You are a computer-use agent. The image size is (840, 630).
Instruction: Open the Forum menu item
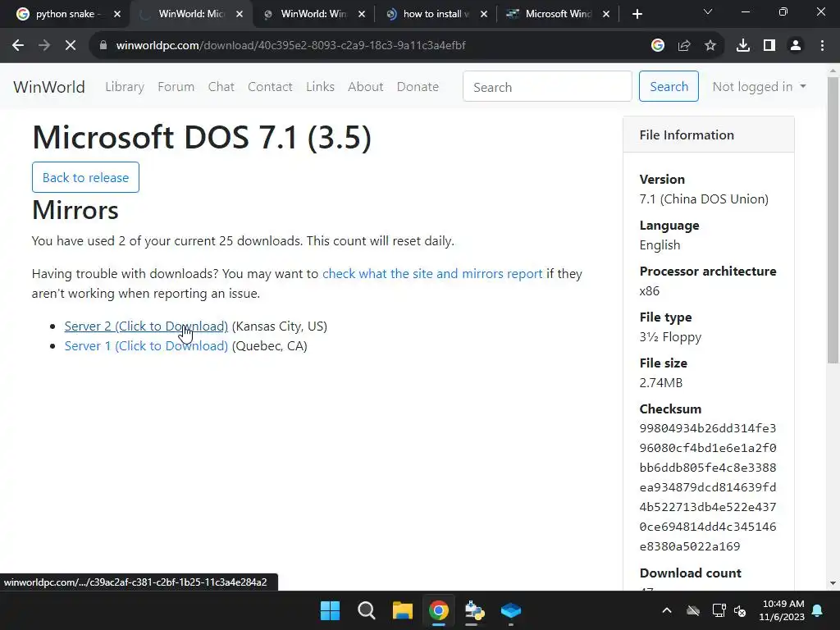176,87
